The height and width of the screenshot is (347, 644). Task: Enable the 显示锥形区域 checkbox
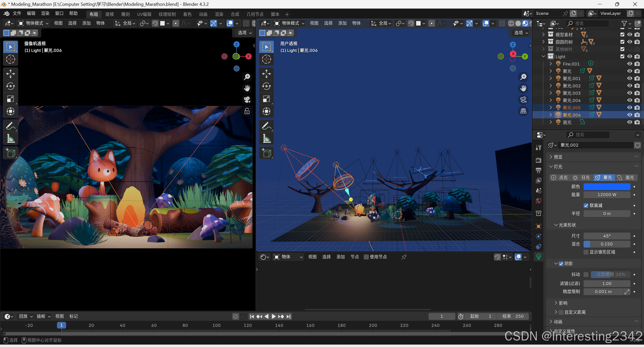586,252
